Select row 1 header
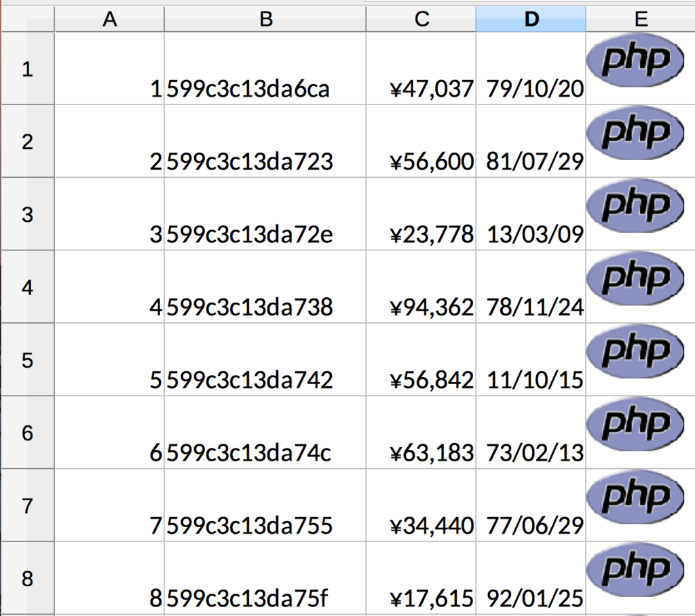Viewport: 695px width, 616px height. [27, 69]
